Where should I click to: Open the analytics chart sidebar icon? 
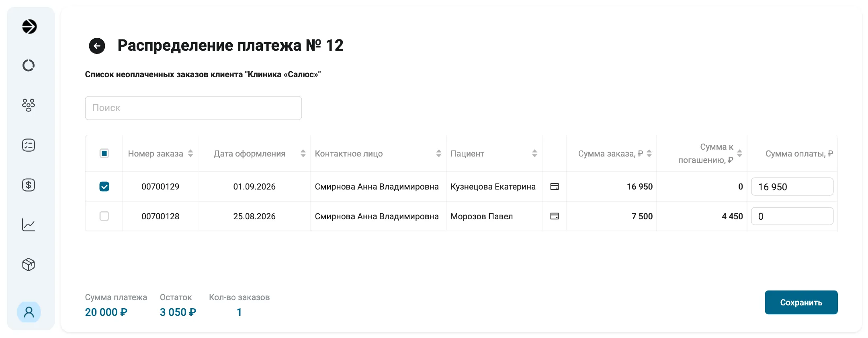coord(29,225)
